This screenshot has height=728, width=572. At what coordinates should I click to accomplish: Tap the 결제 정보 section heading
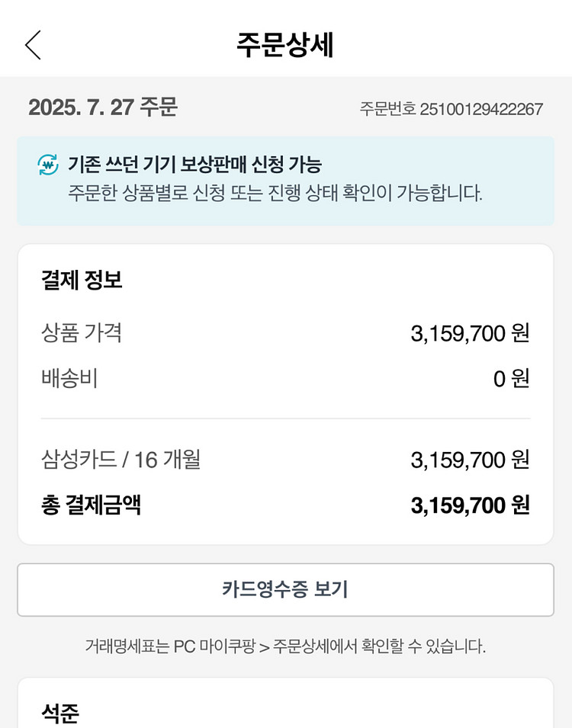coord(82,280)
